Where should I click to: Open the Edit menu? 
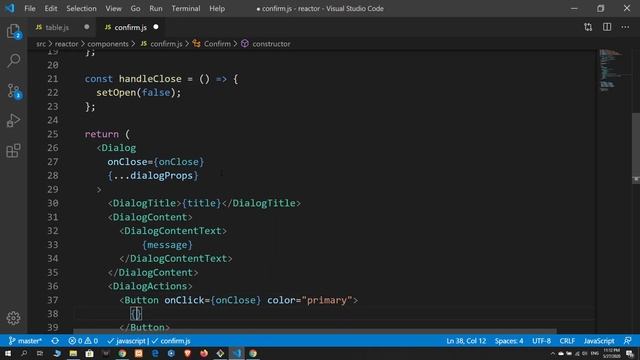click(x=51, y=8)
